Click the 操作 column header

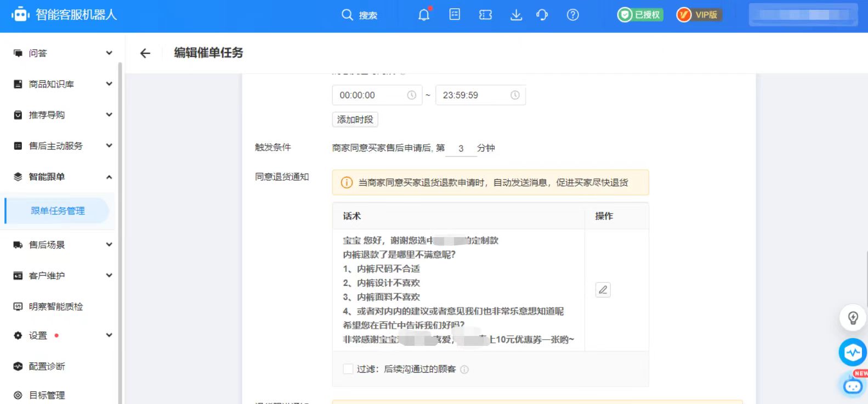[604, 216]
